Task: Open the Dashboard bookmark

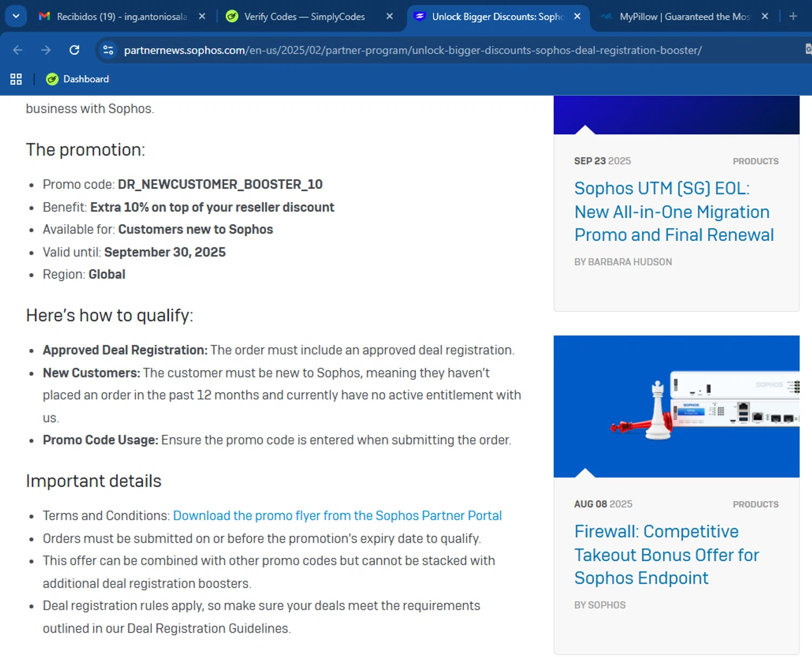Action: pyautogui.click(x=77, y=79)
